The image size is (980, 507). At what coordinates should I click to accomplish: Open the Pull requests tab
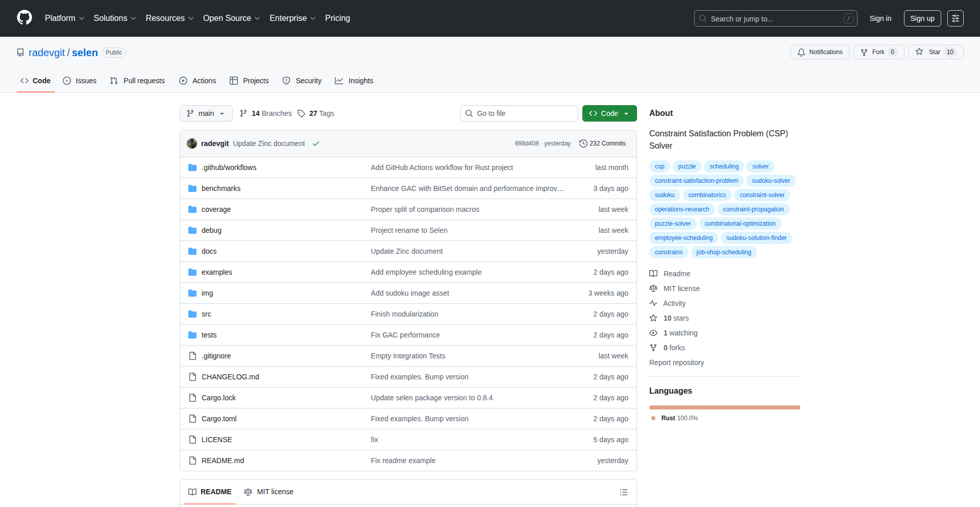coord(137,81)
